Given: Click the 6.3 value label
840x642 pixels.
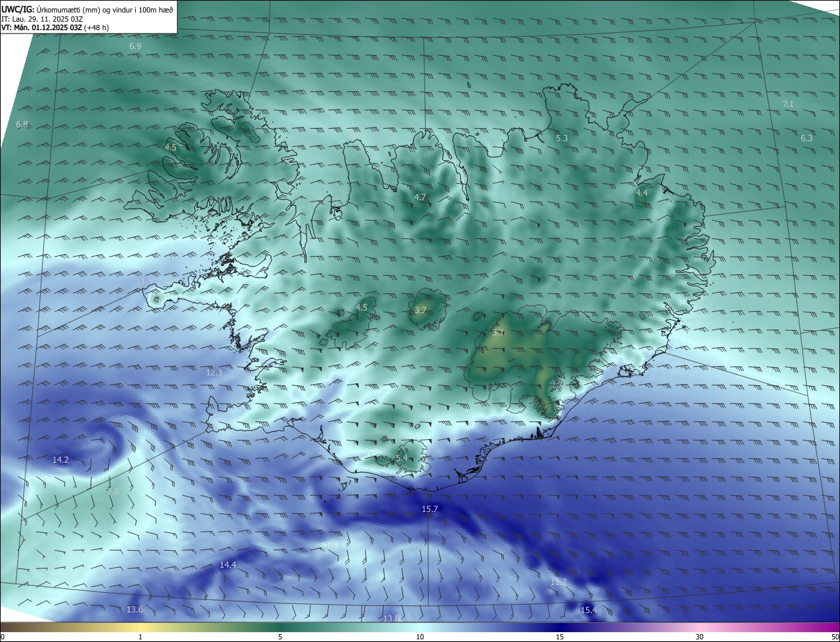Looking at the screenshot, I should click(x=807, y=138).
